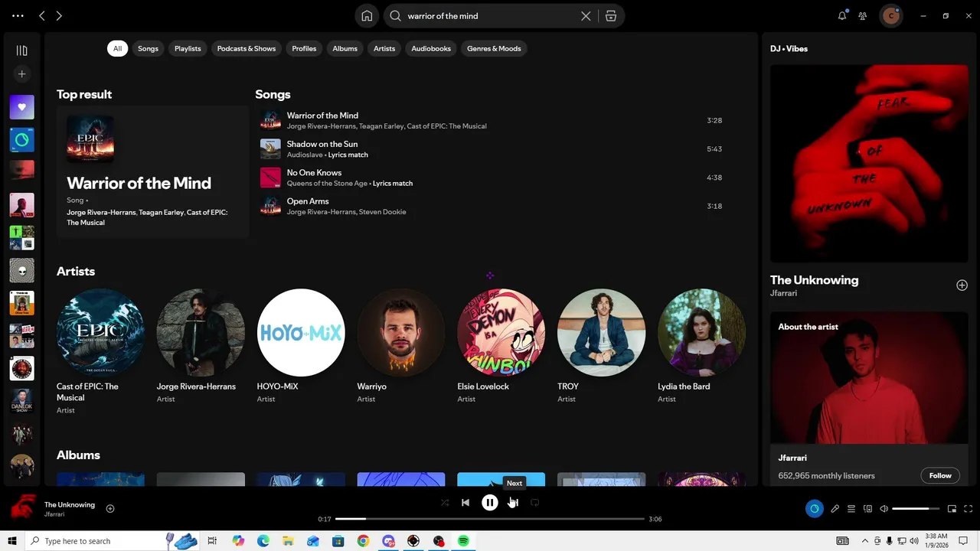
Task: Open Task View on the taskbar
Action: click(212, 541)
